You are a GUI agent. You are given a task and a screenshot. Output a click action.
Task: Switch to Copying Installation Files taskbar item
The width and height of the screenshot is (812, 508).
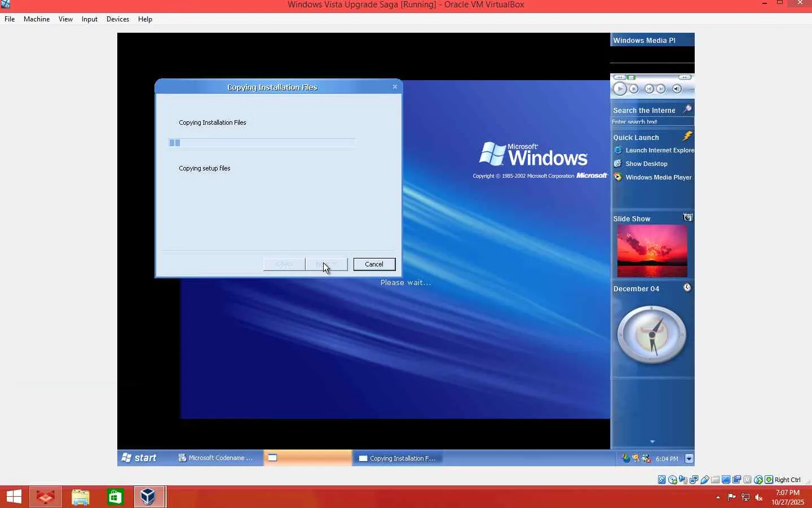tap(398, 458)
